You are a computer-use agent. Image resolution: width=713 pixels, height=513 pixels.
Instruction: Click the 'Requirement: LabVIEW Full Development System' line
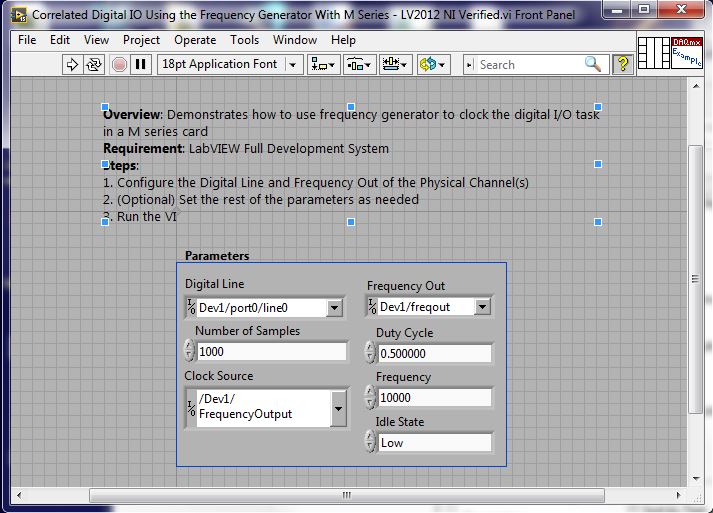(x=246, y=148)
